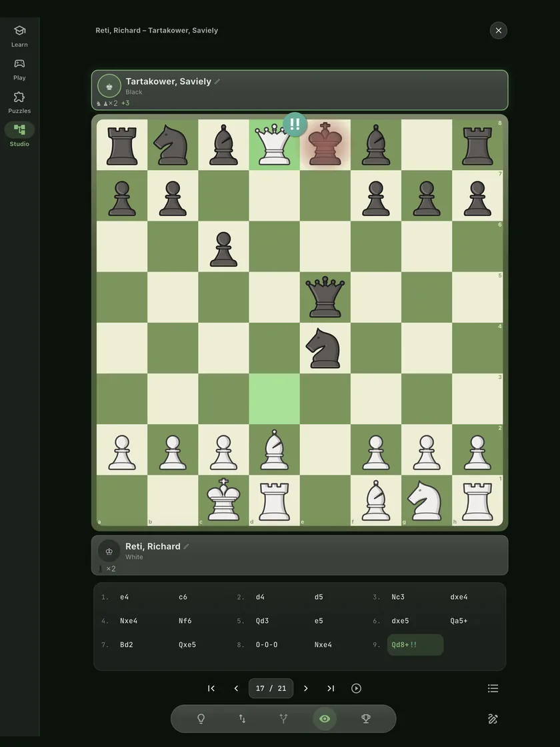Click the white bishop on f1
Screen dimensions: 560x747
(376, 500)
